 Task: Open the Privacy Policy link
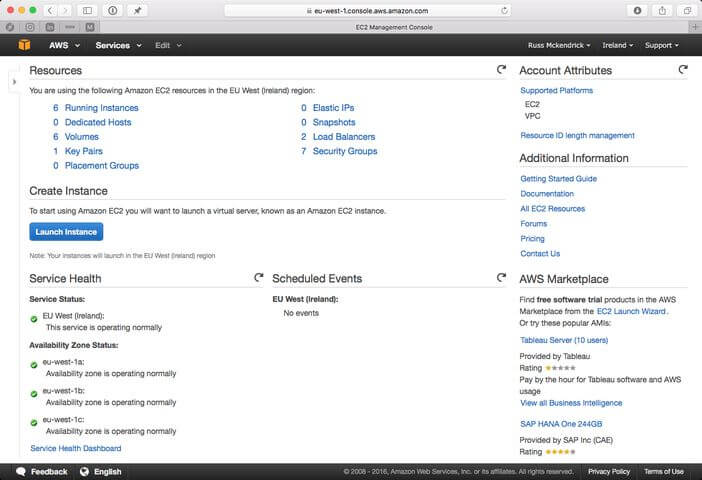click(608, 471)
